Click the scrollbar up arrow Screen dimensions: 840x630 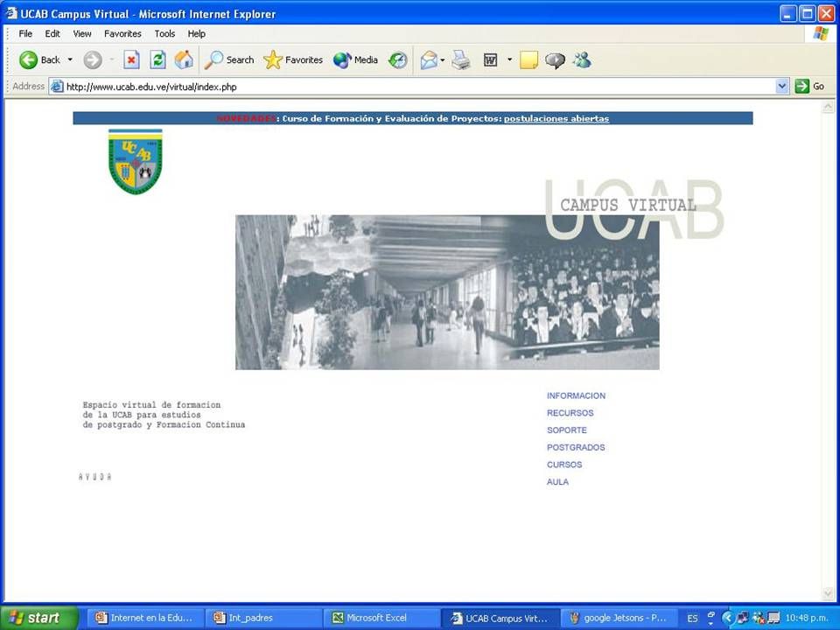tap(828, 107)
